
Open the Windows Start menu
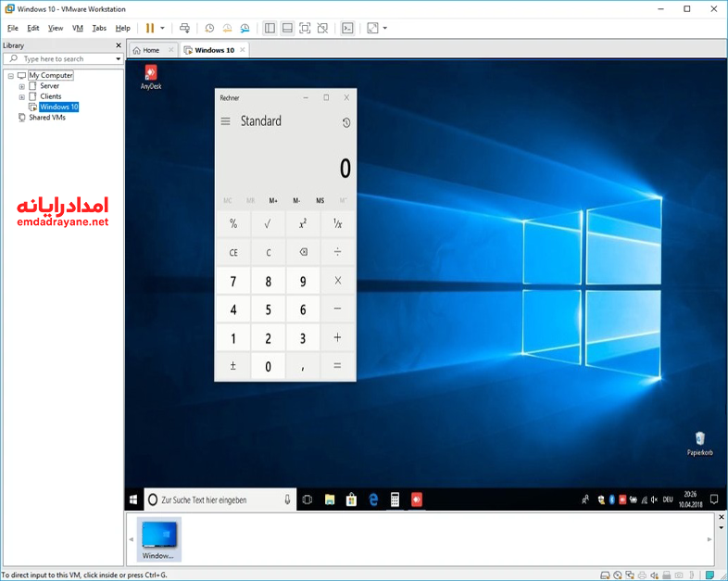pyautogui.click(x=133, y=499)
